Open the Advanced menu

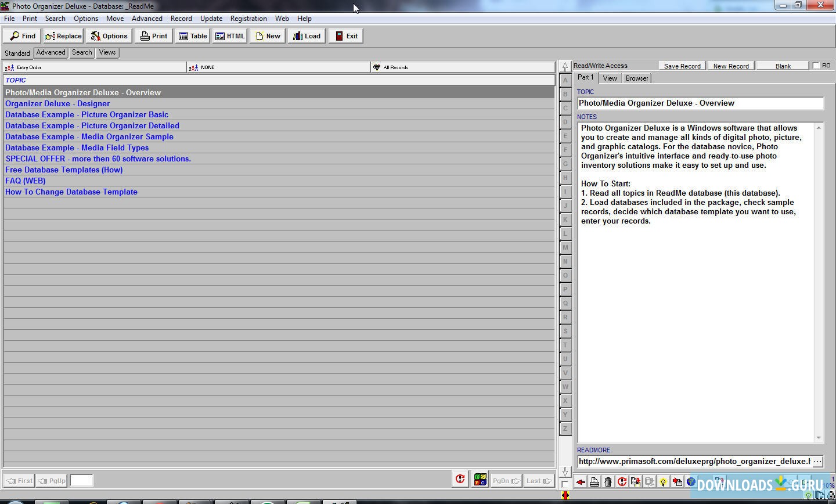[147, 19]
